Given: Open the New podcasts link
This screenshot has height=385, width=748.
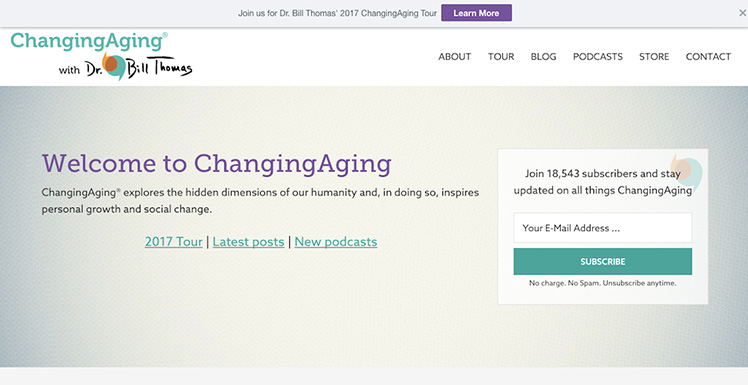Looking at the screenshot, I should point(336,242).
